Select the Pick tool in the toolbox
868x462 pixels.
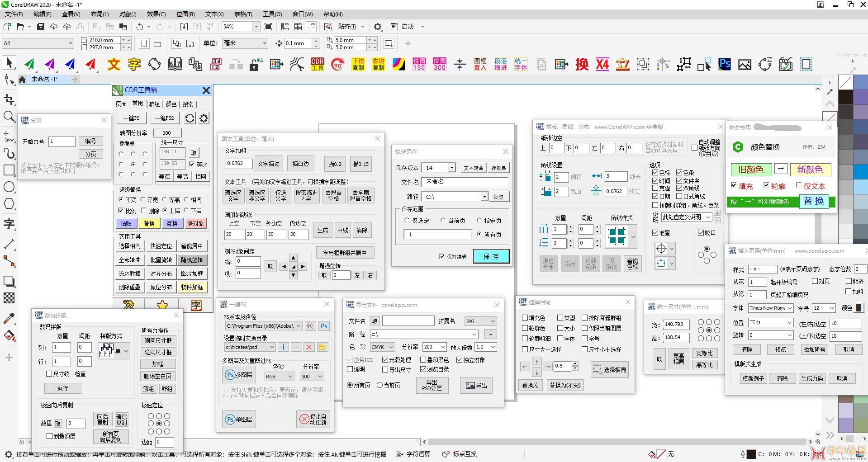pyautogui.click(x=9, y=62)
